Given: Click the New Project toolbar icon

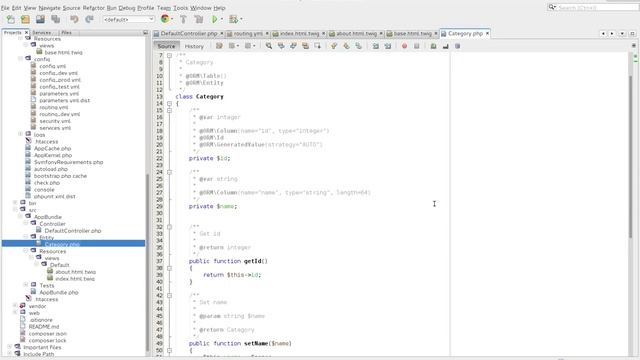Looking at the screenshot, I should coord(25,19).
